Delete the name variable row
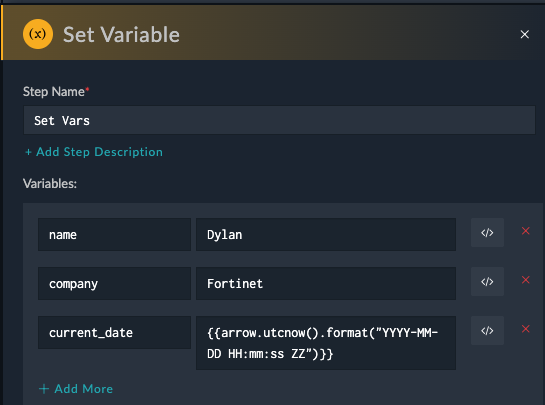This screenshot has width=545, height=405. [x=526, y=231]
